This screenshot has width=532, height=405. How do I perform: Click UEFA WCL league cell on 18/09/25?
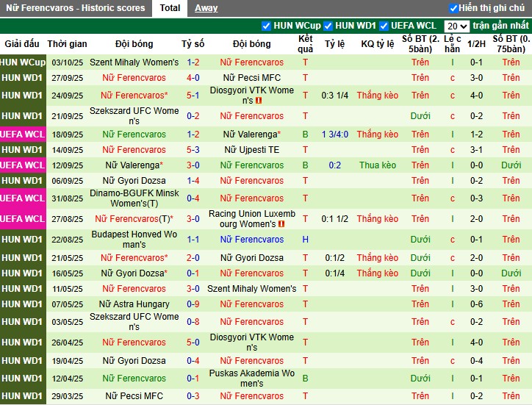pyautogui.click(x=23, y=135)
